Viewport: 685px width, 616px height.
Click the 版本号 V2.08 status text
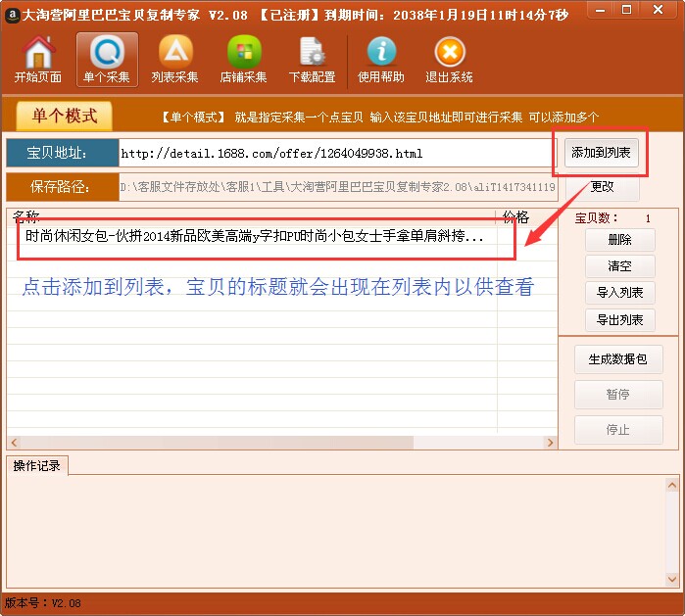43,603
